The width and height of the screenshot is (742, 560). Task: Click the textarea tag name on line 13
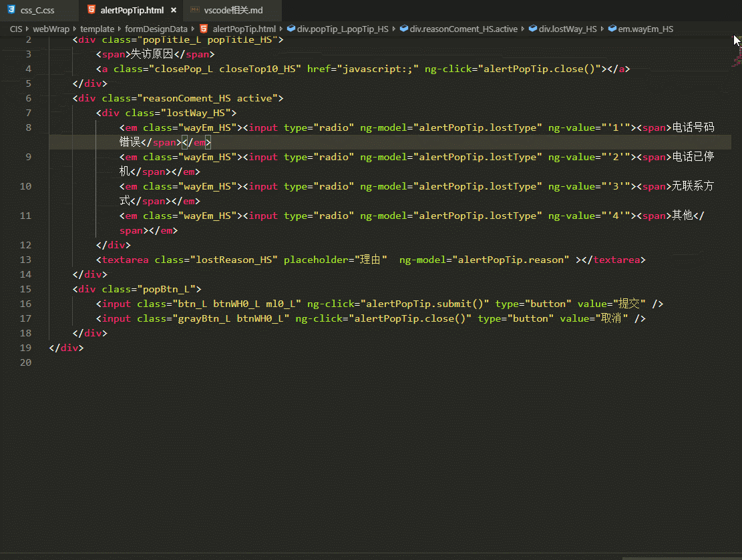tap(125, 259)
